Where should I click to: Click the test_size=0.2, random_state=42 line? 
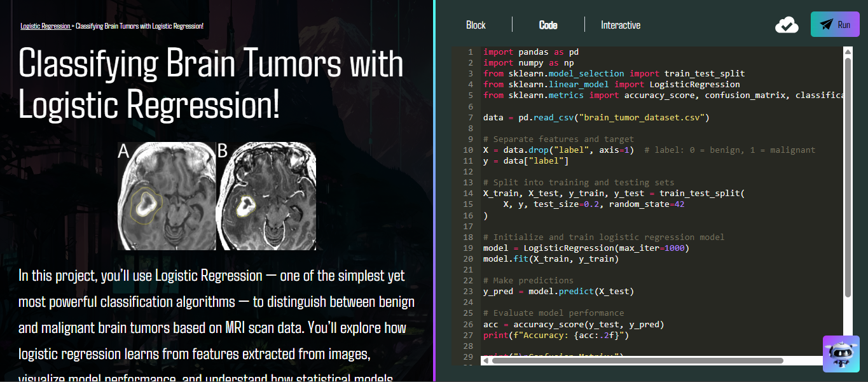(593, 204)
